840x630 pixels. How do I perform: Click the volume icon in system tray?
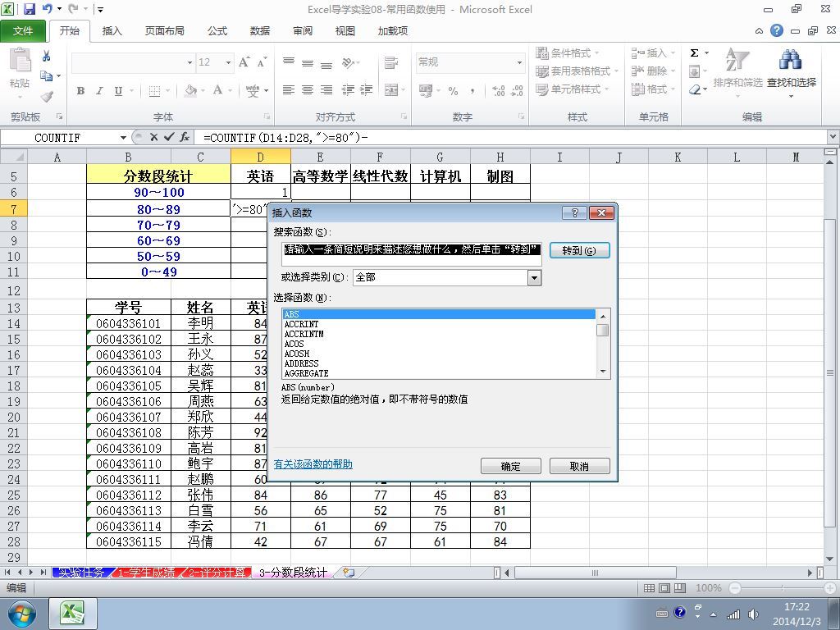(x=753, y=614)
